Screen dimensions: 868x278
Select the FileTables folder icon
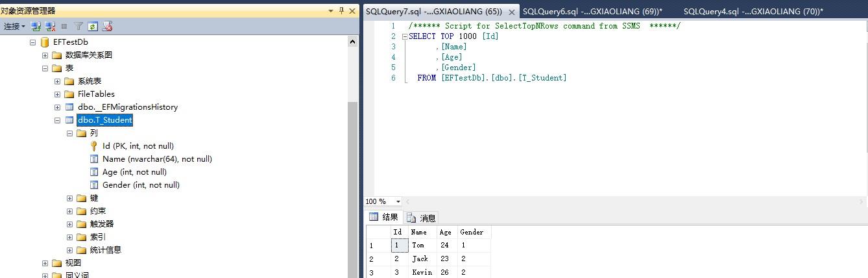[69, 94]
